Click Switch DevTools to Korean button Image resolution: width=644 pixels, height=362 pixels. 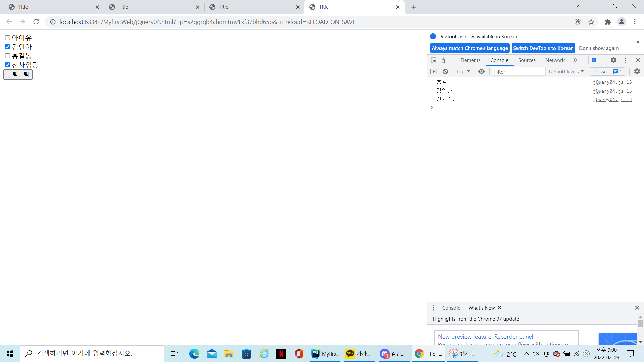543,48
